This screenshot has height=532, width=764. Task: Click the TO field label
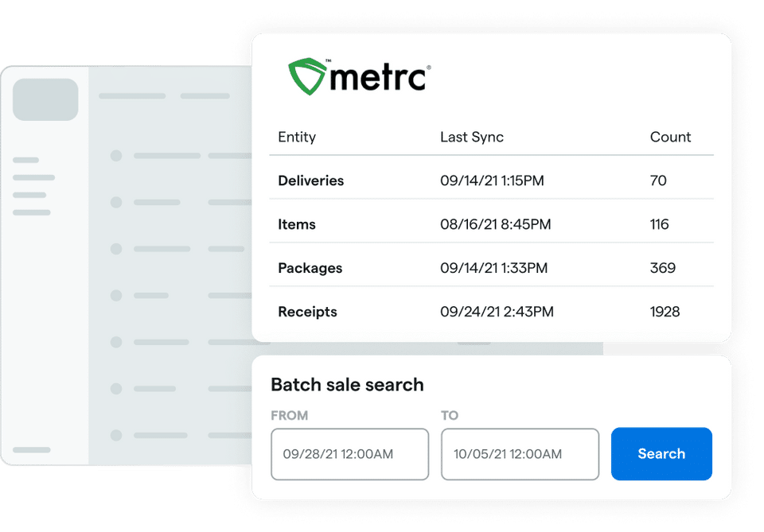(450, 416)
